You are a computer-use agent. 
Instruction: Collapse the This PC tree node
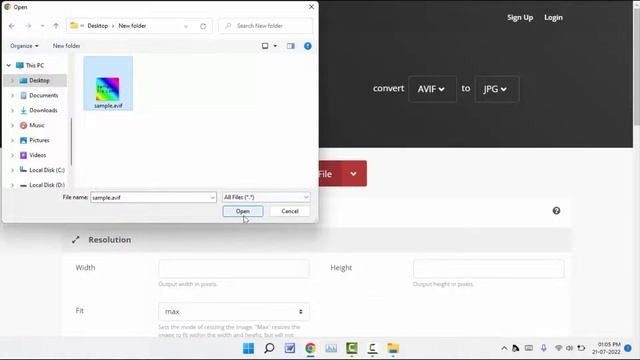9,65
